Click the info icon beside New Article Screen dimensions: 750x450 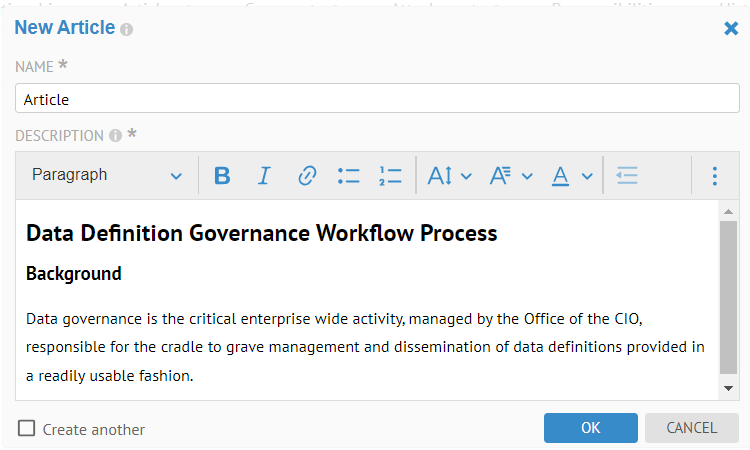(127, 29)
